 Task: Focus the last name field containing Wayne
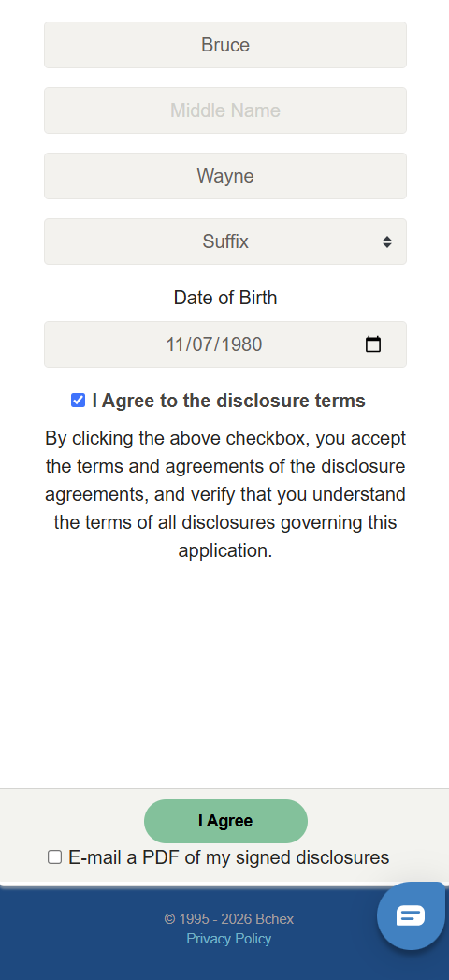tap(225, 176)
